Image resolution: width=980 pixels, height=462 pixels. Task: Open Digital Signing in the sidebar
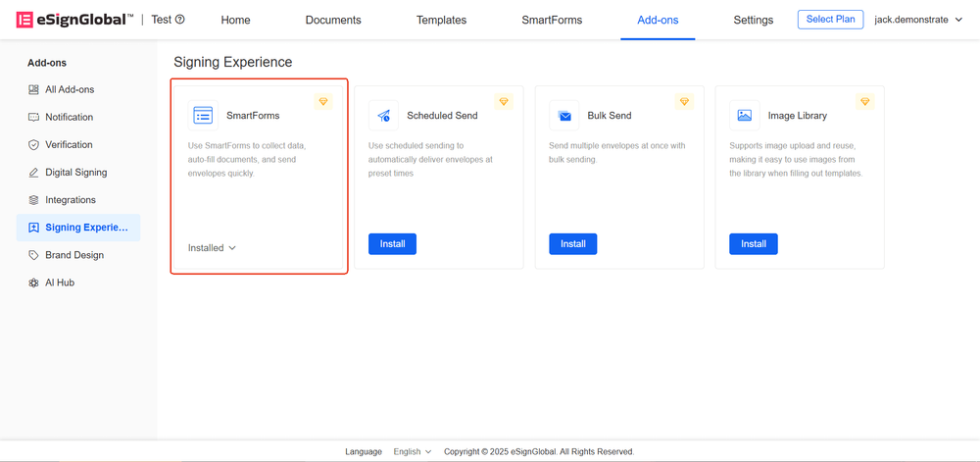[75, 173]
